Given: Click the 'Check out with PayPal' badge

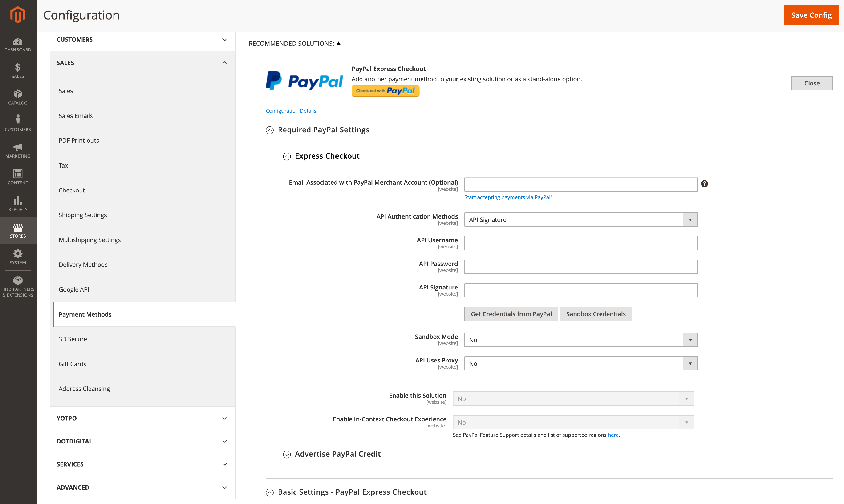Looking at the screenshot, I should pyautogui.click(x=385, y=91).
